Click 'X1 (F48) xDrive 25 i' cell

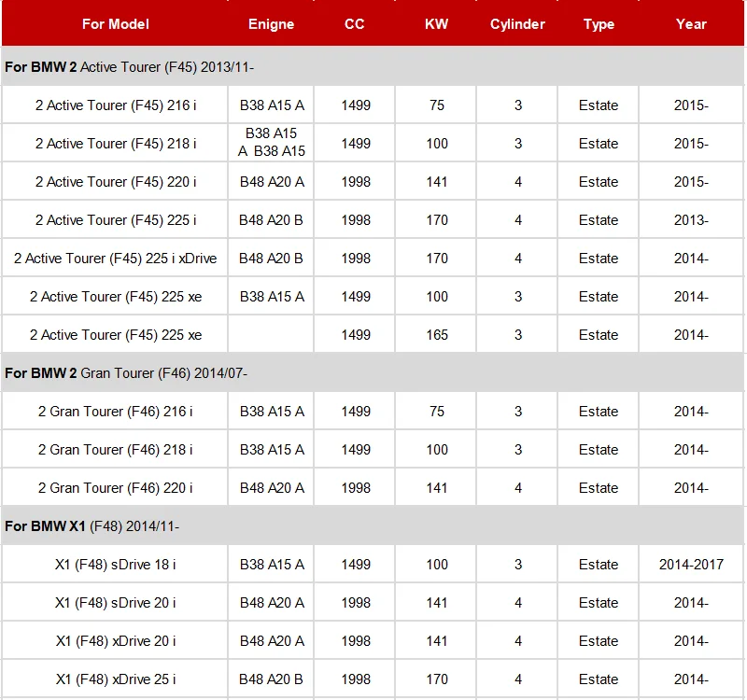[115, 679]
